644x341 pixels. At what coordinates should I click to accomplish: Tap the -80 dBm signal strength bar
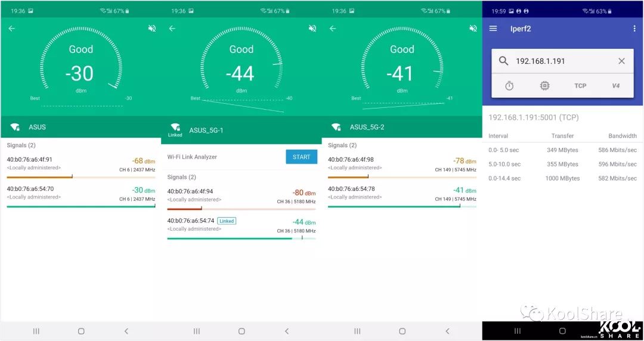pos(241,209)
